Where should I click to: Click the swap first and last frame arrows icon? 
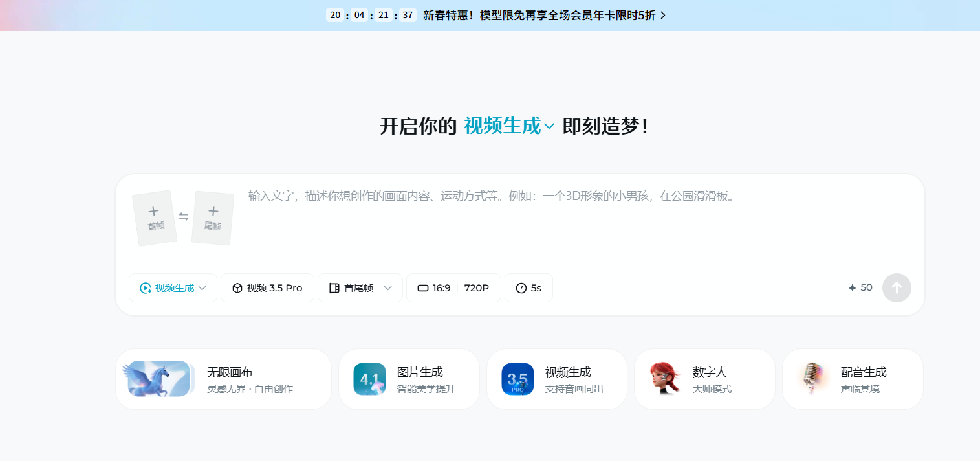point(184,217)
